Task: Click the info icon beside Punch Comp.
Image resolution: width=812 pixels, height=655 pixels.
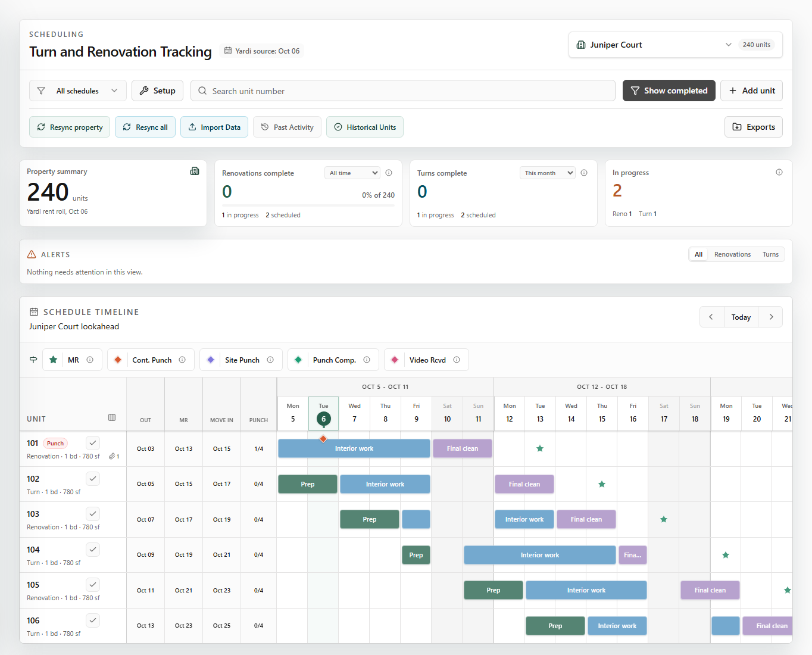Action: point(367,360)
